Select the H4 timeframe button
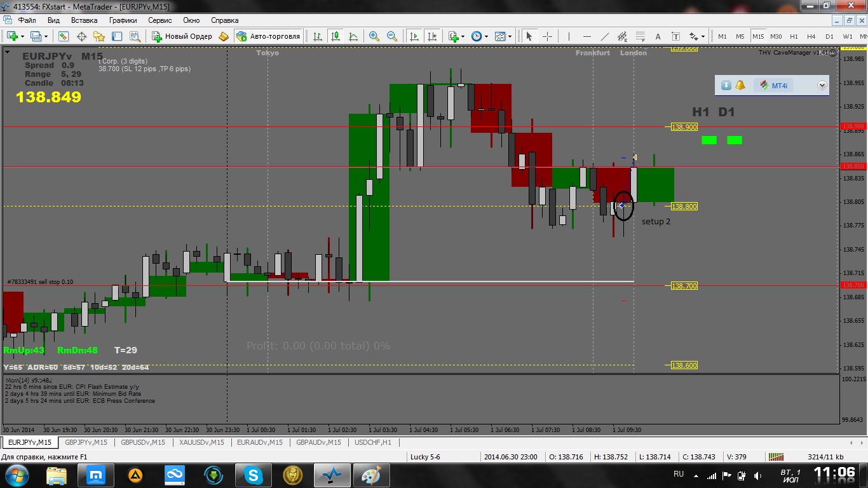 811,36
